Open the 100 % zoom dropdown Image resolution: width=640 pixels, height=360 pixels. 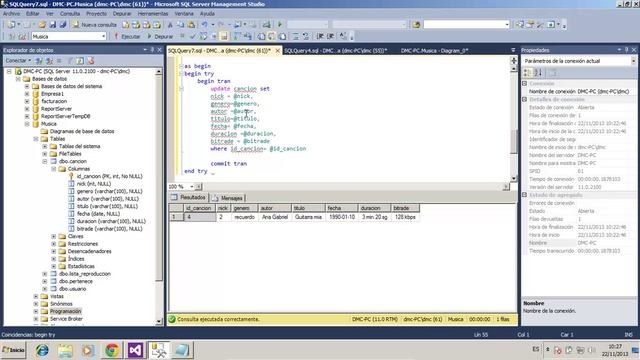pyautogui.click(x=191, y=187)
